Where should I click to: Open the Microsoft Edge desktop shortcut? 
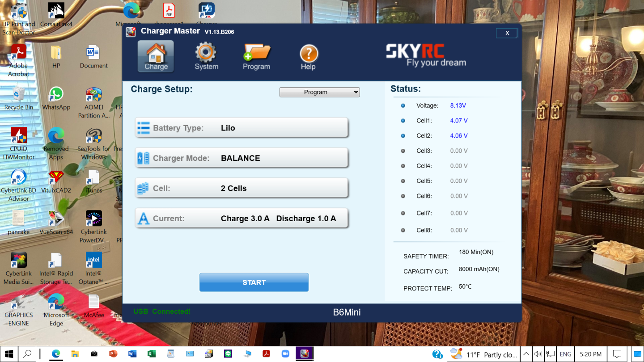click(56, 310)
